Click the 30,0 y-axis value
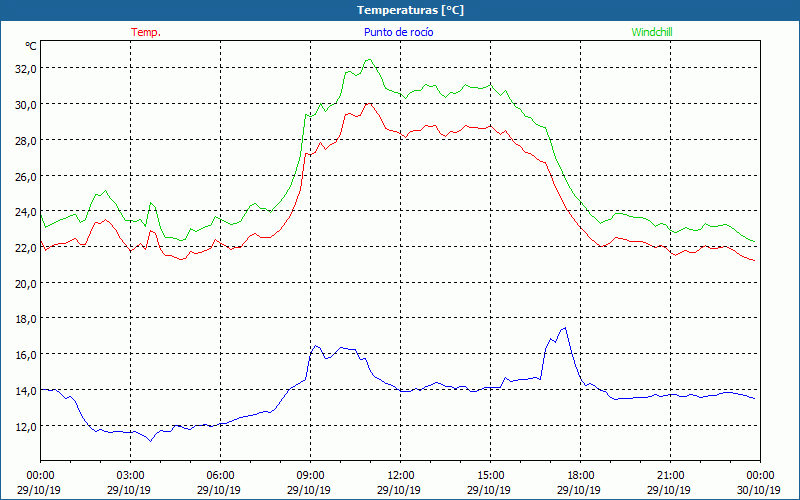The width and height of the screenshot is (800, 500). 26,104
